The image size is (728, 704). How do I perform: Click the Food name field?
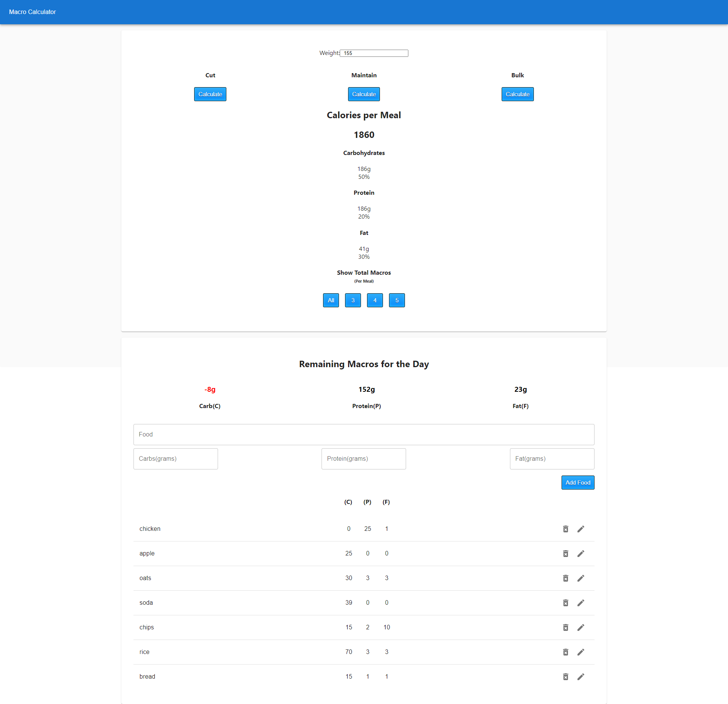click(364, 435)
